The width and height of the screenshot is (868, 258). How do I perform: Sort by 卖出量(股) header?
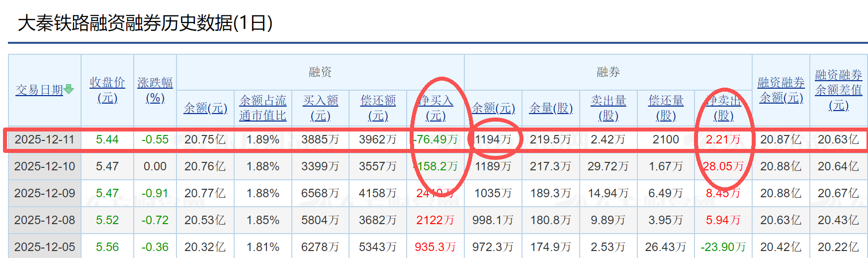point(608,108)
